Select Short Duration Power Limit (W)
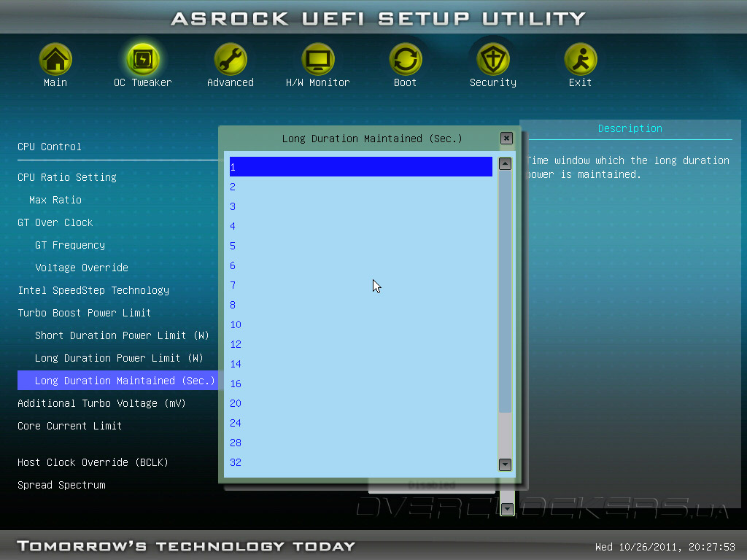Image resolution: width=747 pixels, height=560 pixels. [x=122, y=335]
